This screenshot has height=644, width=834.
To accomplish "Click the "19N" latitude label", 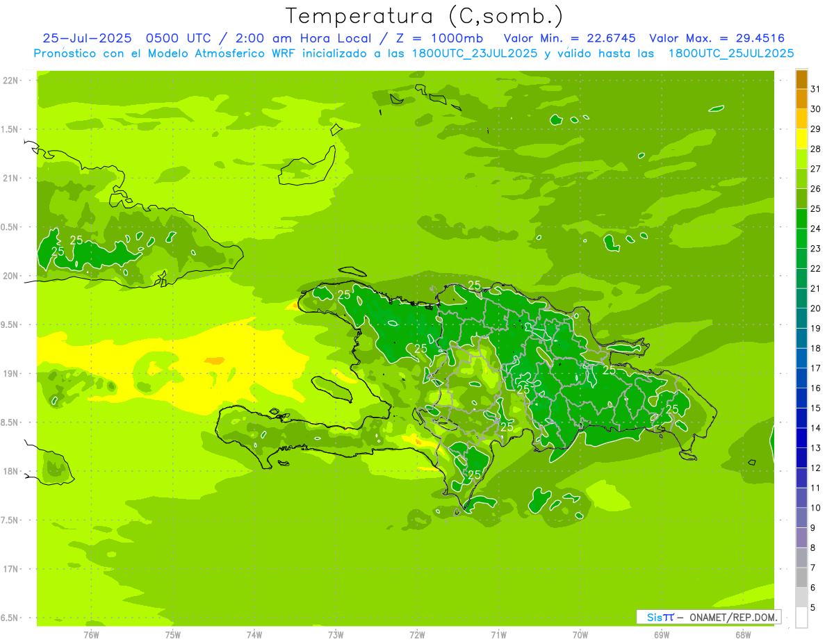I will pos(12,374).
